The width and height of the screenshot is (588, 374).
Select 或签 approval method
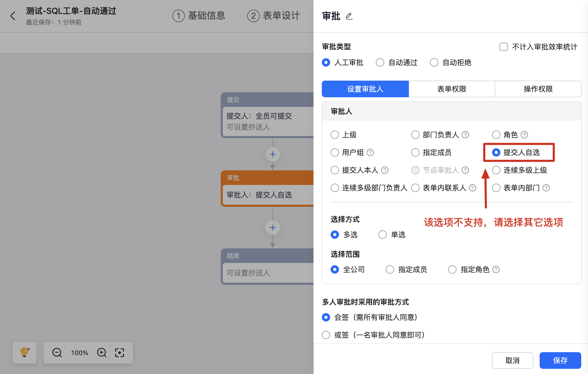click(326, 335)
